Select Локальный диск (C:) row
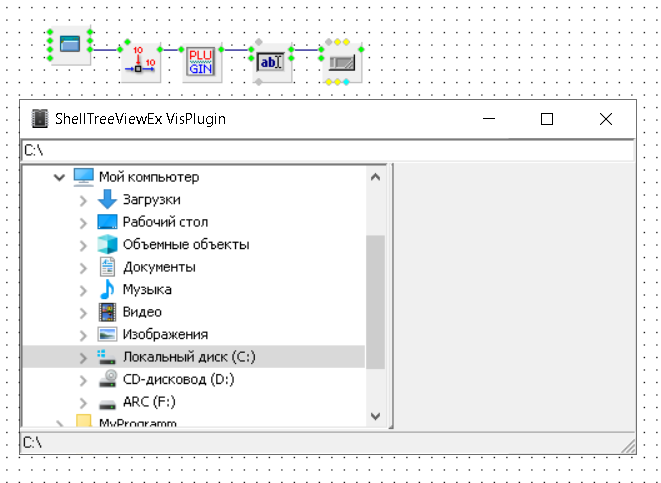 (194, 357)
